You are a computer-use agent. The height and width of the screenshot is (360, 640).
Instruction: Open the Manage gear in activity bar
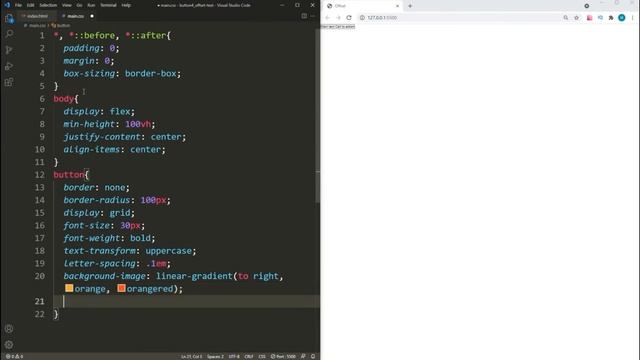tap(9, 345)
